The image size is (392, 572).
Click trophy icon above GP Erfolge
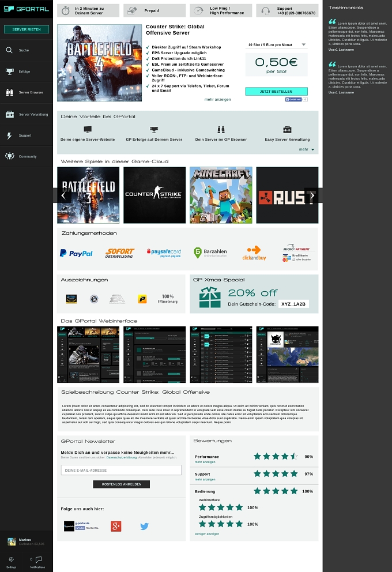tap(154, 129)
